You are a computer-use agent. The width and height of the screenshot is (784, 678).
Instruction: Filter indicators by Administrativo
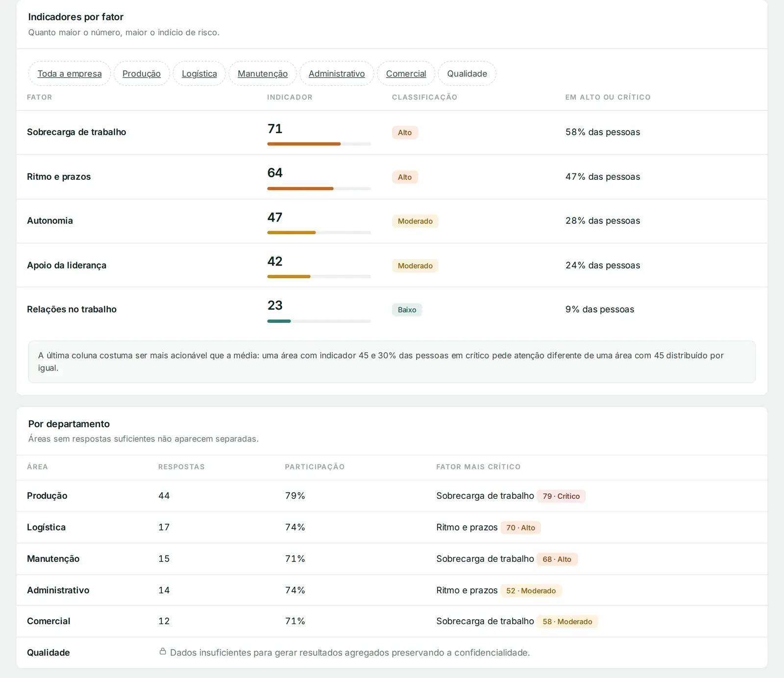(x=337, y=73)
